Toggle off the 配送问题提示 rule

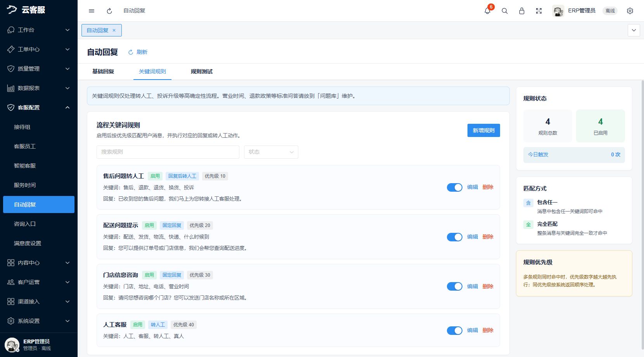pos(455,237)
